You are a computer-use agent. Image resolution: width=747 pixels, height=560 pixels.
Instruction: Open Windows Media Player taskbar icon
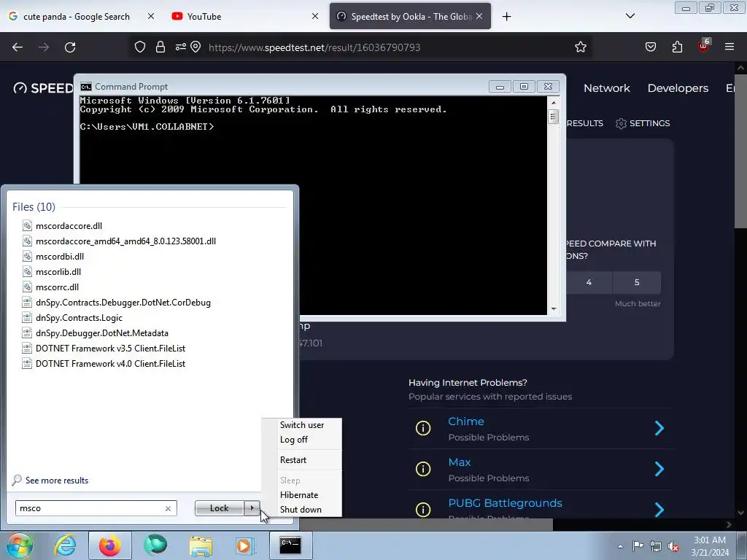tap(245, 545)
